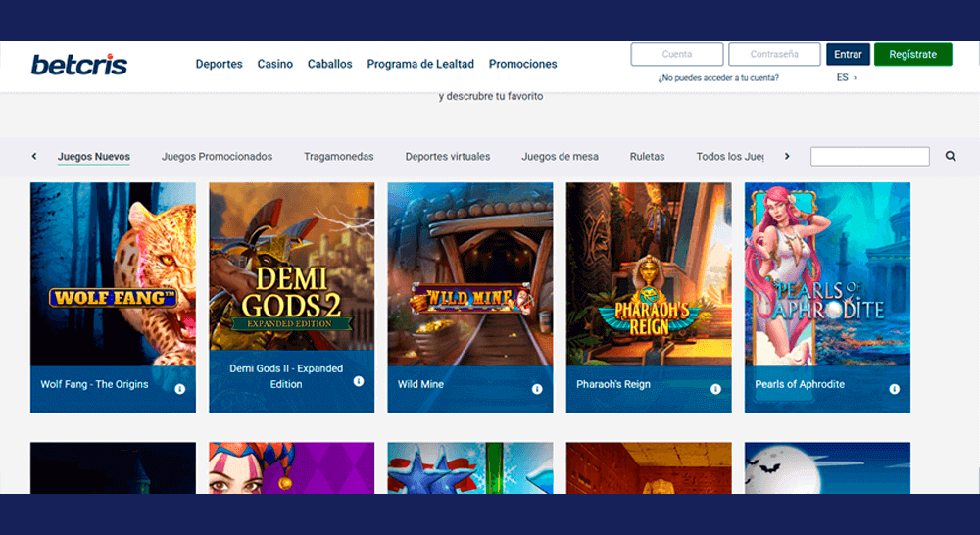This screenshot has height=535, width=980.
Task: Click the forgot account access link
Action: click(x=718, y=77)
